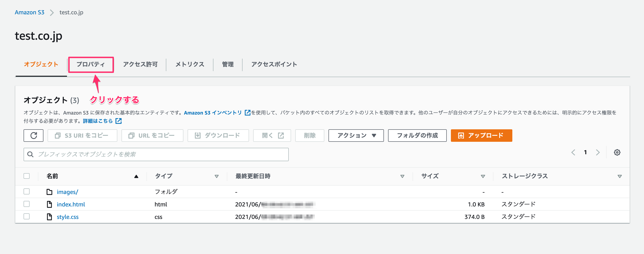Open the table preferences gear icon
This screenshot has height=254, width=644.
[617, 152]
